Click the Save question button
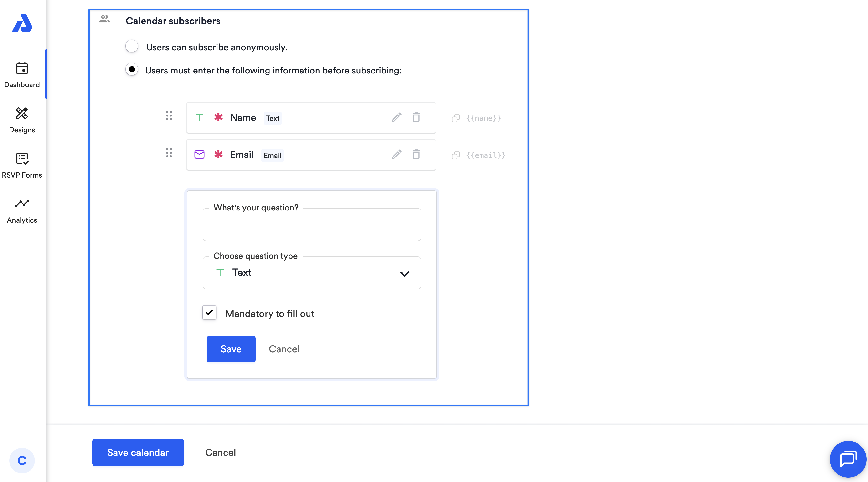 tap(231, 349)
